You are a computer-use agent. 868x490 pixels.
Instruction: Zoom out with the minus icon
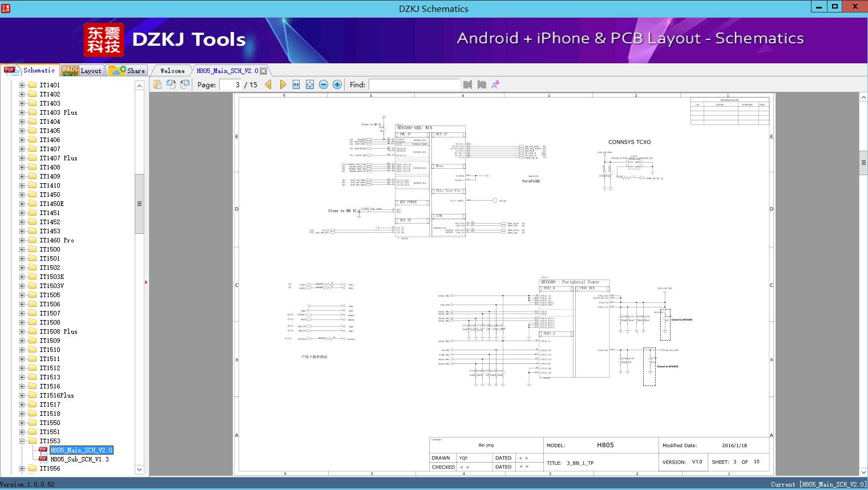pos(324,84)
